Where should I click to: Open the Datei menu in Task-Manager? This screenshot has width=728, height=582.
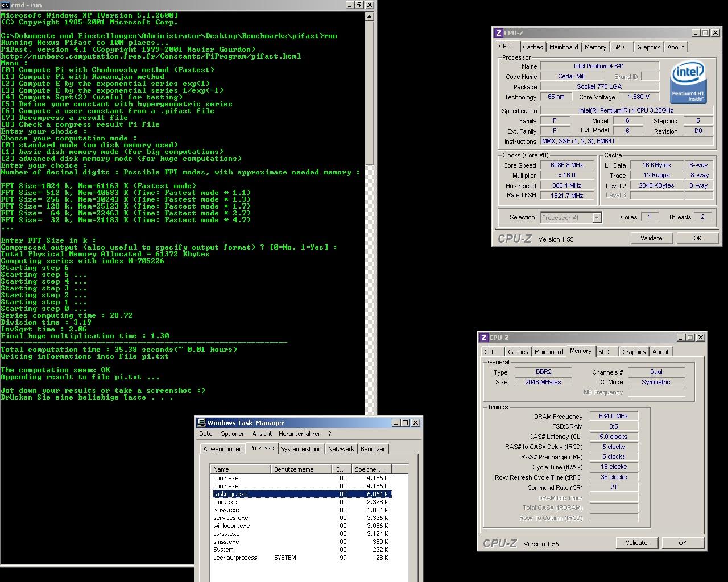click(x=206, y=434)
